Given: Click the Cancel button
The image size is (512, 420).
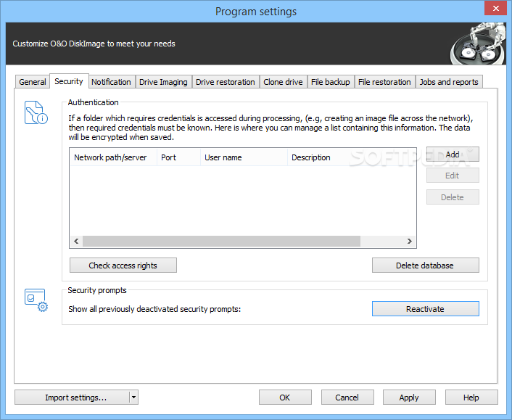Looking at the screenshot, I should click(x=347, y=397).
